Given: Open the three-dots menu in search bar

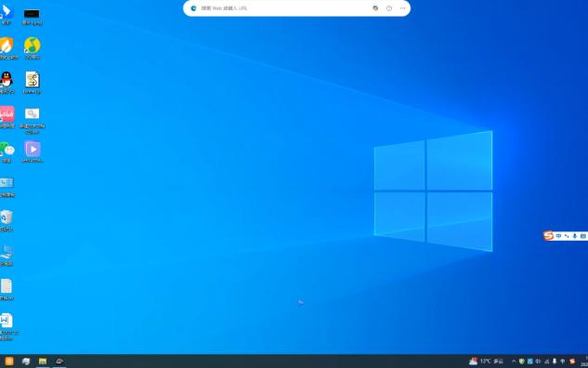Looking at the screenshot, I should click(402, 8).
